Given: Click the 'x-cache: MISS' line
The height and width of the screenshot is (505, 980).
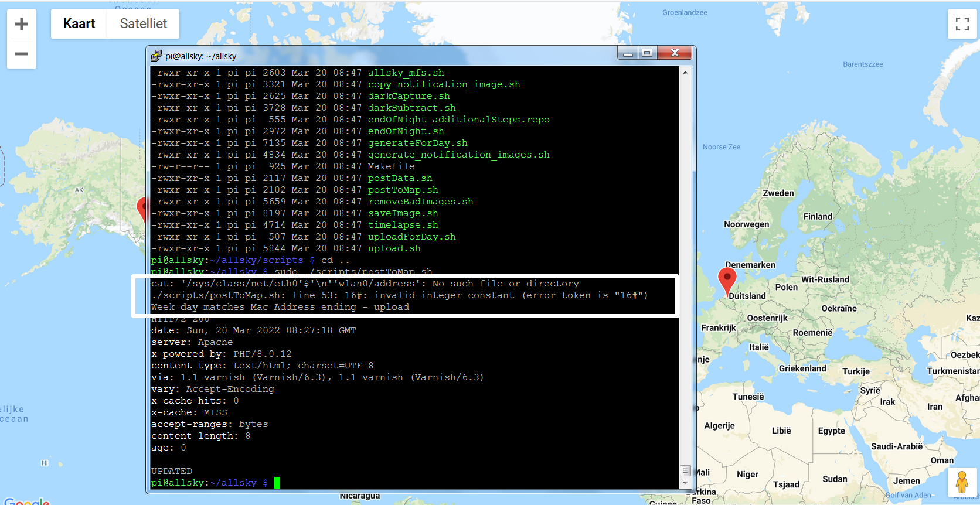Looking at the screenshot, I should pos(189,412).
